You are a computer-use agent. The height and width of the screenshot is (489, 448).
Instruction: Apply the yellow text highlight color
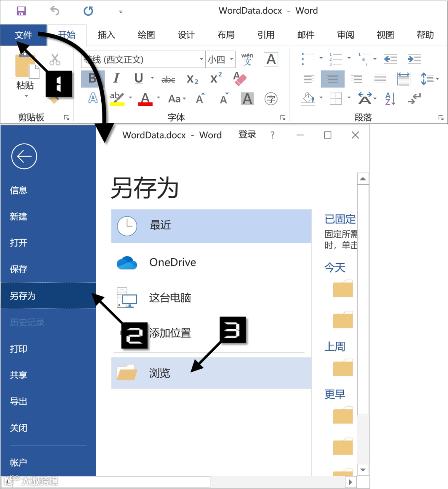pyautogui.click(x=117, y=99)
